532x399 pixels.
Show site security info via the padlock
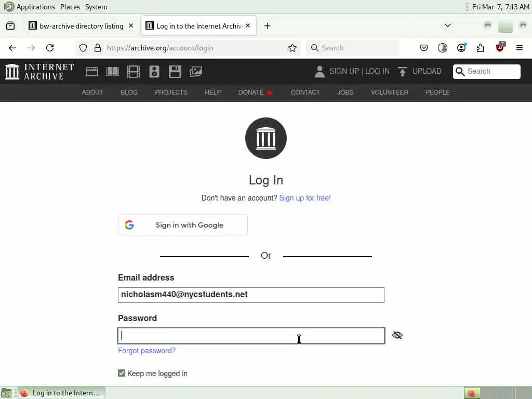pos(98,48)
